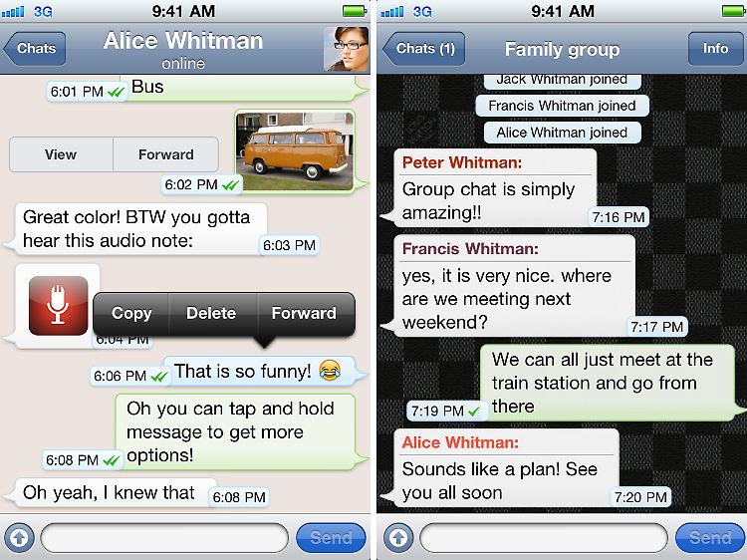747x560 pixels.
Task: Tap the Forward button beside the van photo
Action: coord(165,154)
